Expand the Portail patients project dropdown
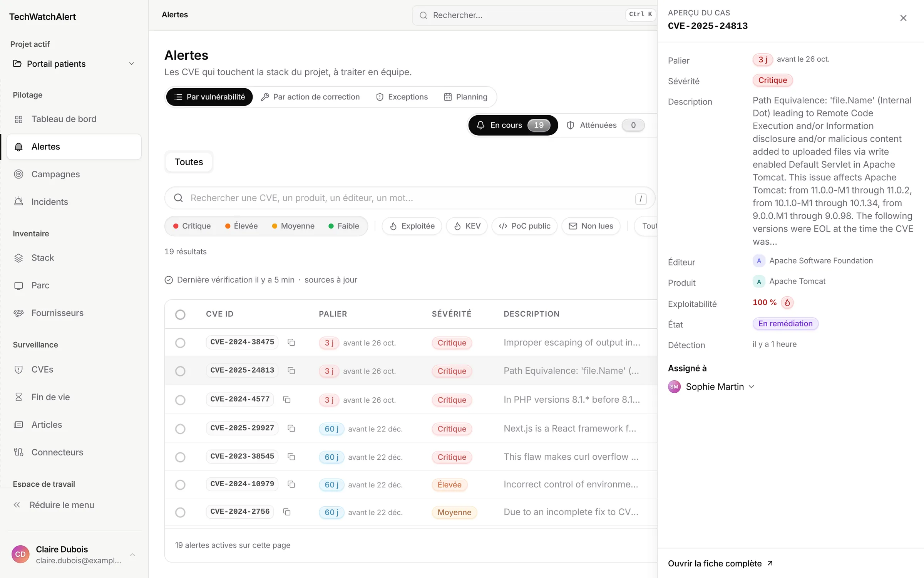The width and height of the screenshot is (924, 578). pyautogui.click(x=74, y=64)
